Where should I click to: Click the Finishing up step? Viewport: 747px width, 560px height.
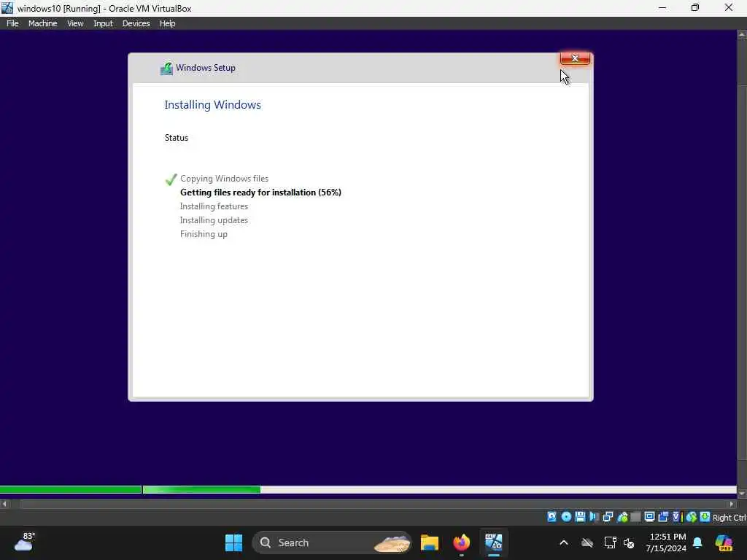pos(204,234)
